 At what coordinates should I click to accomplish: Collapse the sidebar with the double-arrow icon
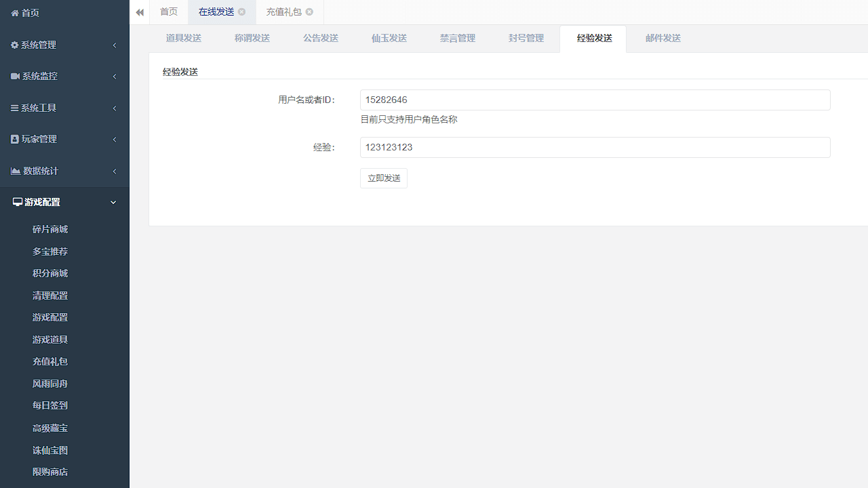tap(140, 12)
